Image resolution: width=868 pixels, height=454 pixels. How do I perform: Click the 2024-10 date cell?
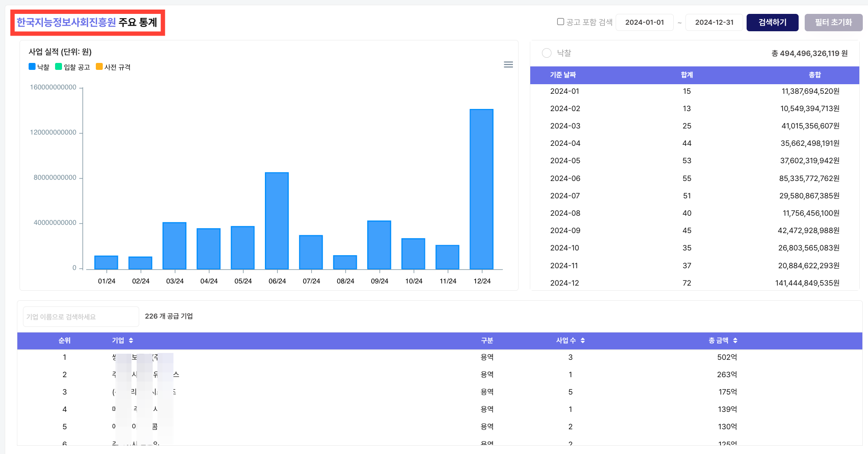pos(565,248)
